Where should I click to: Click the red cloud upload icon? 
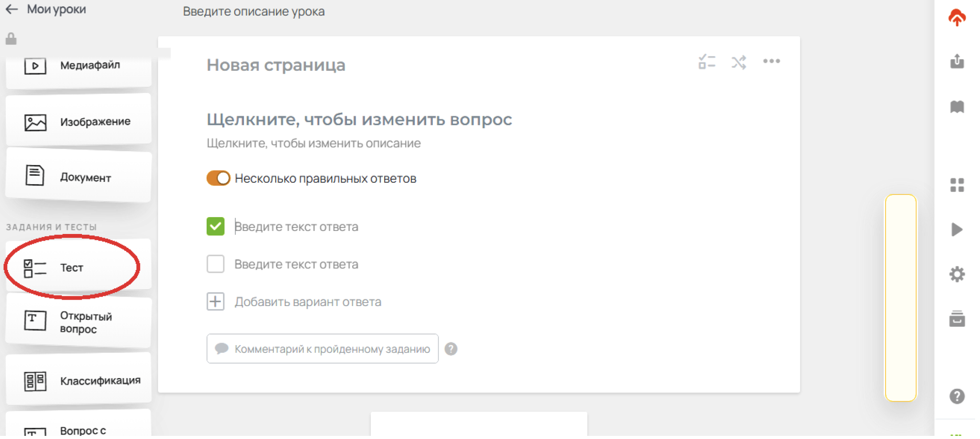coord(956,18)
